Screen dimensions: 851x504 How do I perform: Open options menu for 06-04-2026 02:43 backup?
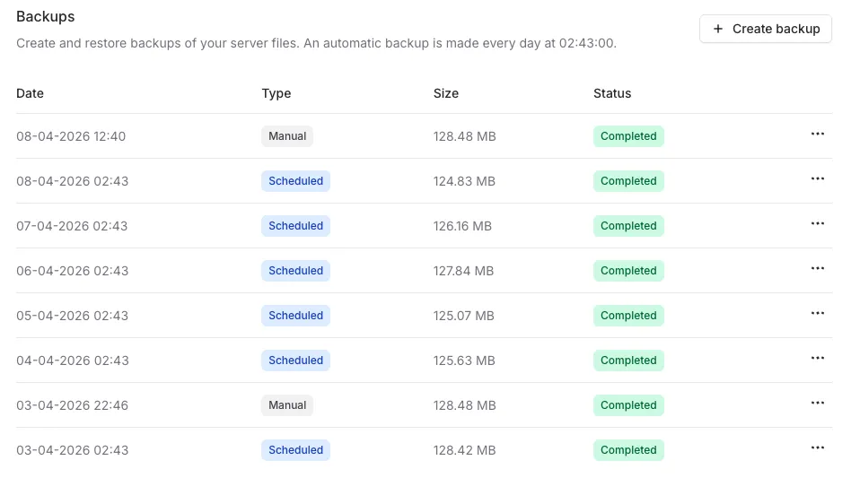(x=818, y=269)
